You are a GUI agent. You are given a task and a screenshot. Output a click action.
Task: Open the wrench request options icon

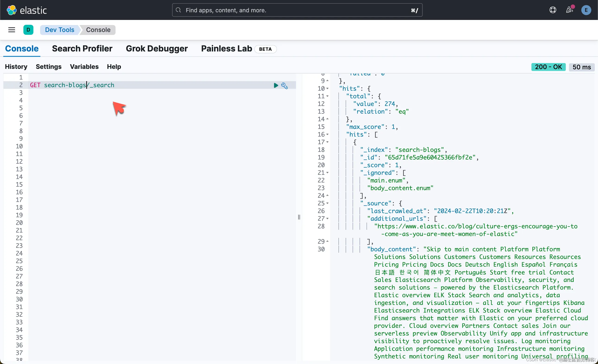click(x=284, y=86)
